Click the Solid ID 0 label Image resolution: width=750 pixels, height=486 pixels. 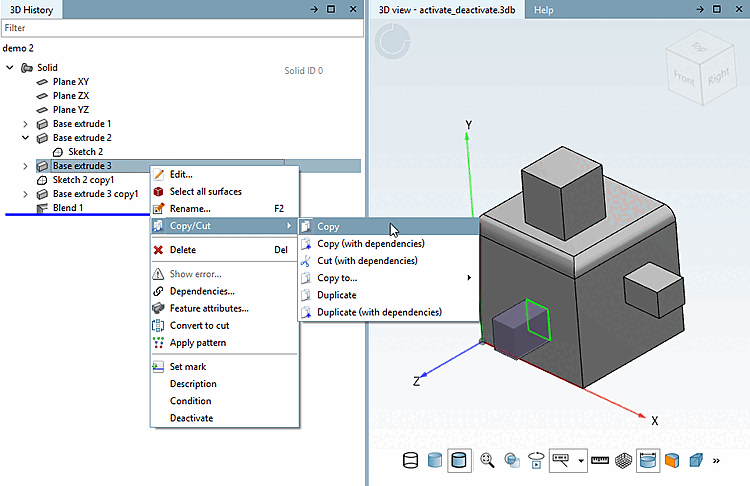pos(304,71)
